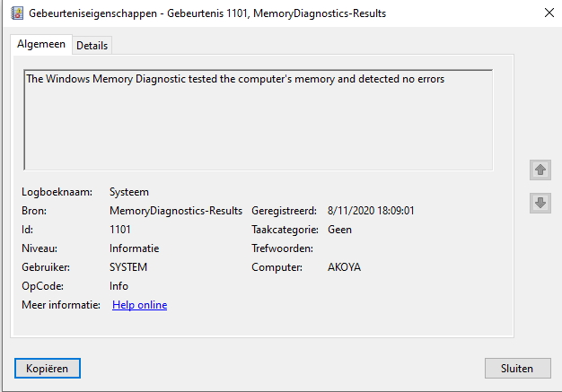Viewport: 562px width, 392px height.
Task: Click the 'Meer informatie:' label
Action: pyautogui.click(x=61, y=305)
